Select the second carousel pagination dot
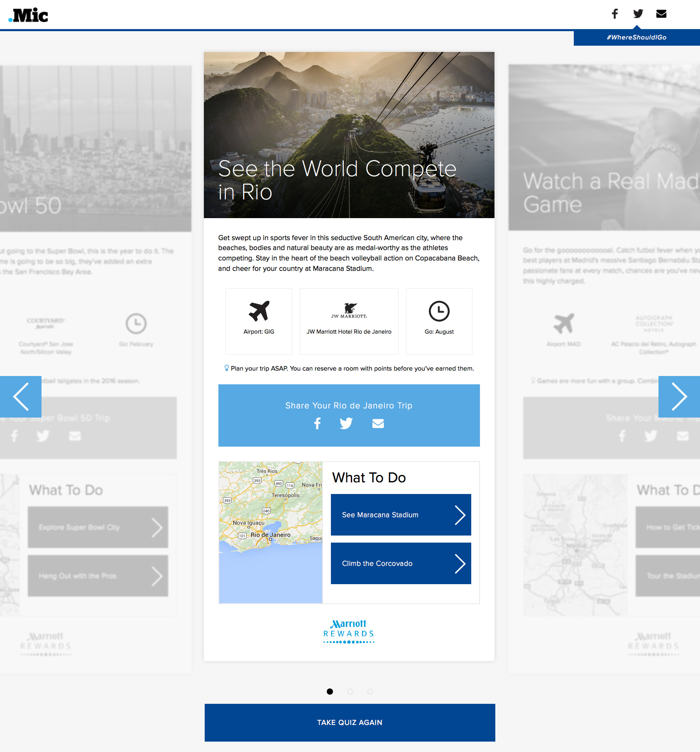This screenshot has height=752, width=700. click(350, 691)
